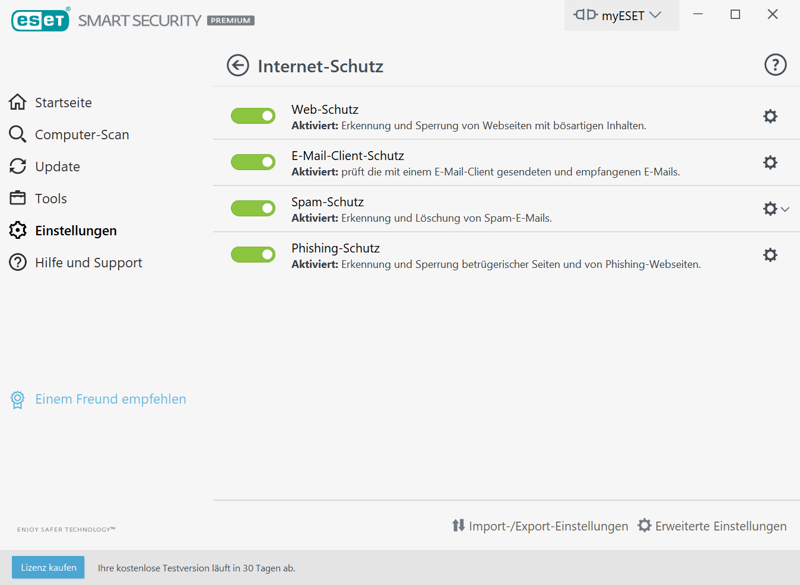Viewport: 800px width, 585px height.
Task: Switch off Phishing-Schutz protection
Action: point(253,255)
